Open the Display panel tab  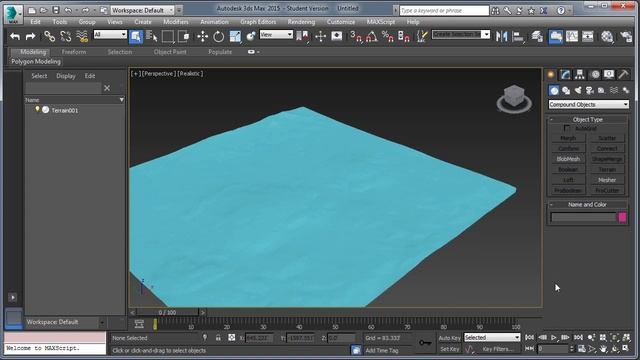coord(609,74)
